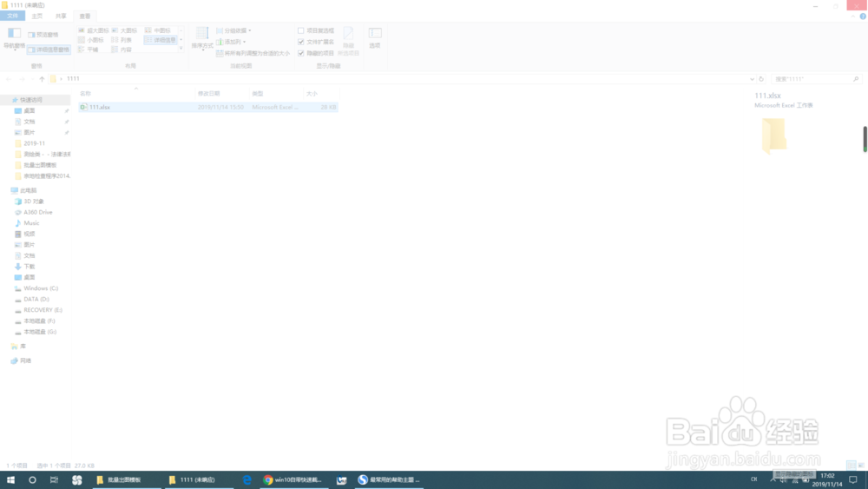868x489 pixels.
Task: Open 排序方式 sort by dropdown
Action: [x=202, y=38]
